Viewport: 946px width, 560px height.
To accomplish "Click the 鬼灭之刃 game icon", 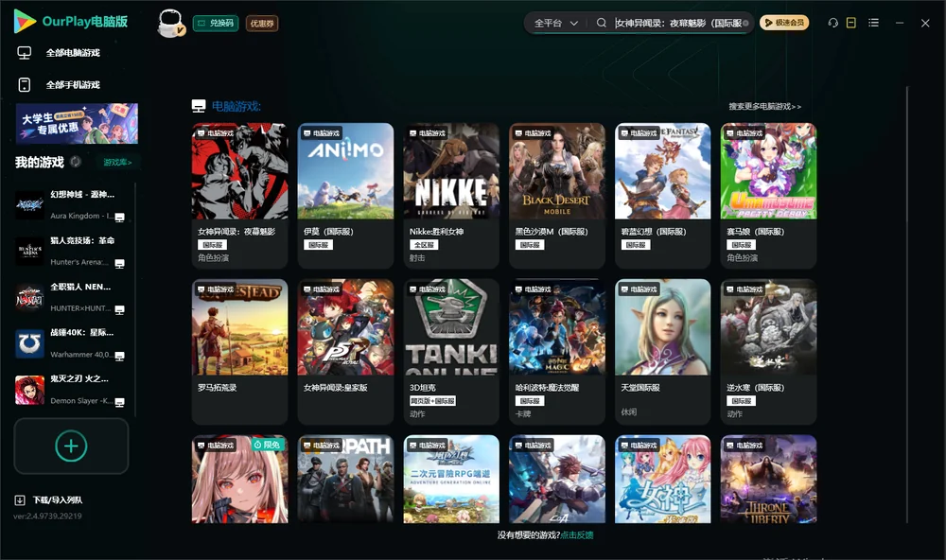I will 29,390.
